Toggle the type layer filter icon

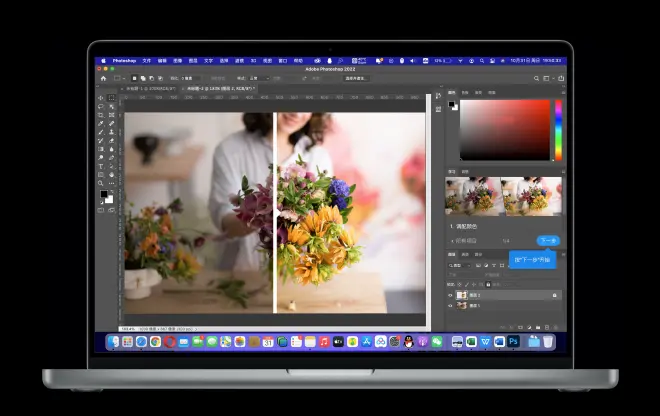494,265
